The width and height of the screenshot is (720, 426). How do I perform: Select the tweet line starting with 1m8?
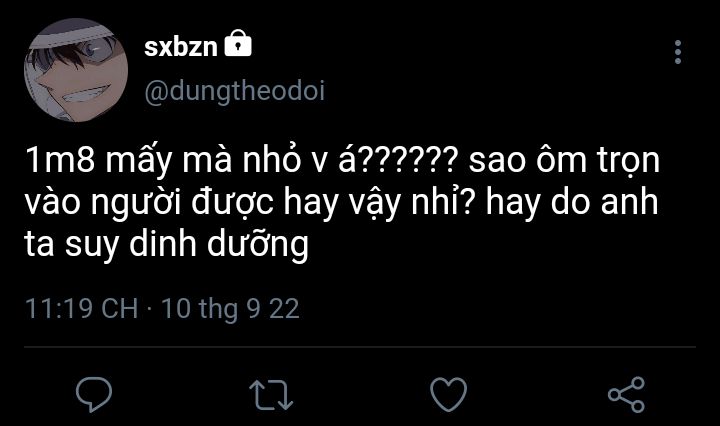click(x=343, y=160)
